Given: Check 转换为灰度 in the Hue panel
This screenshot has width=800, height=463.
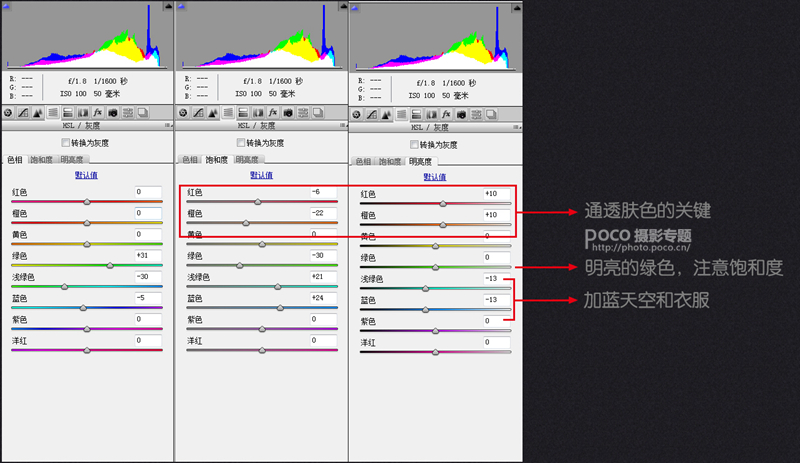Looking at the screenshot, I should (65, 142).
